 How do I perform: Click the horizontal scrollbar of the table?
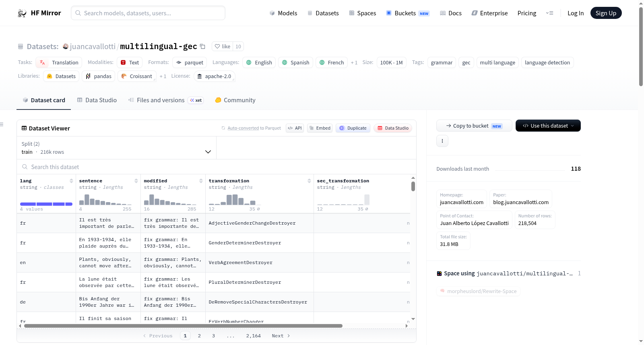click(x=183, y=326)
